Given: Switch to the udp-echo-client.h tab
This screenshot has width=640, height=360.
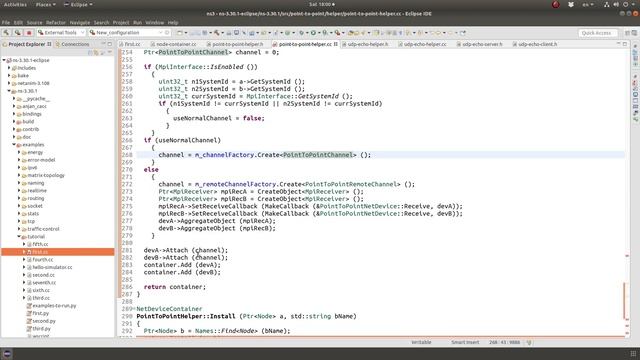Looking at the screenshot, I should (537, 44).
